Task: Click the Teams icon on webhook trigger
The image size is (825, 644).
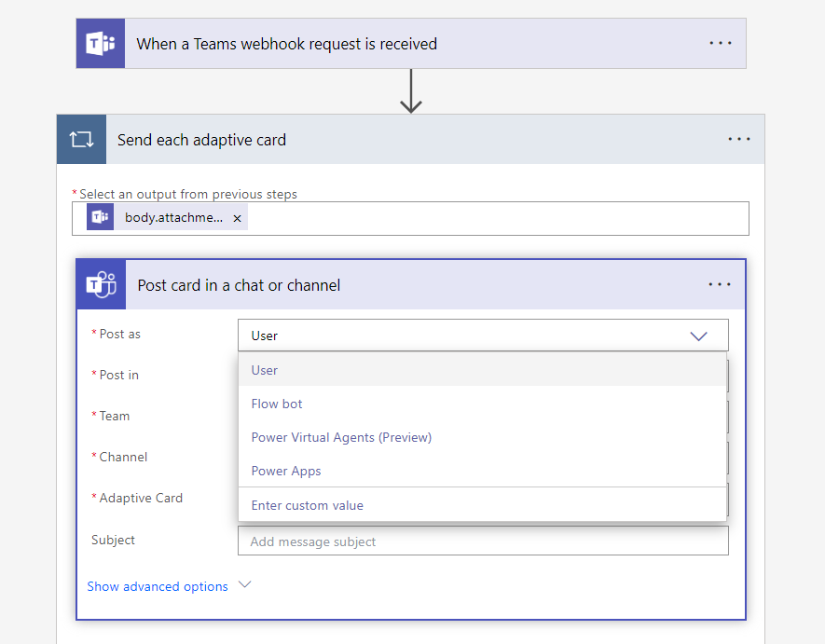Action: tap(101, 44)
